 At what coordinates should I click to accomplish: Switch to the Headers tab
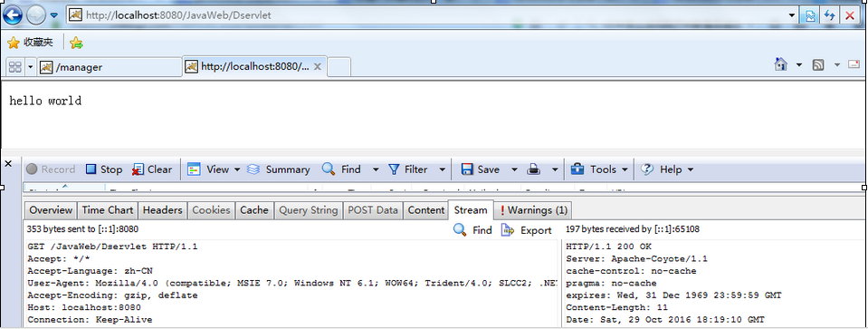162,210
